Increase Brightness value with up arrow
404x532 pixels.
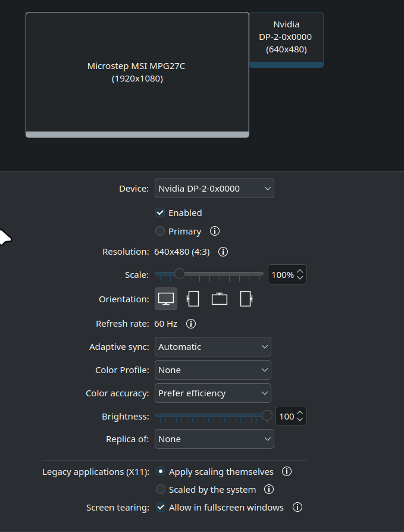tap(300, 413)
